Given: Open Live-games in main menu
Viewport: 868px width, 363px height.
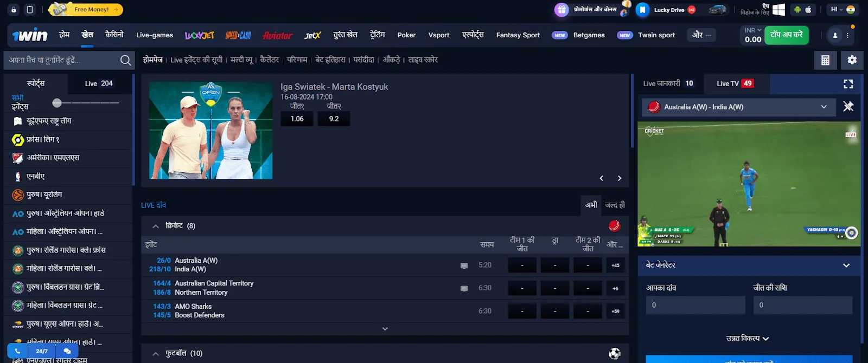Looking at the screenshot, I should [x=155, y=35].
